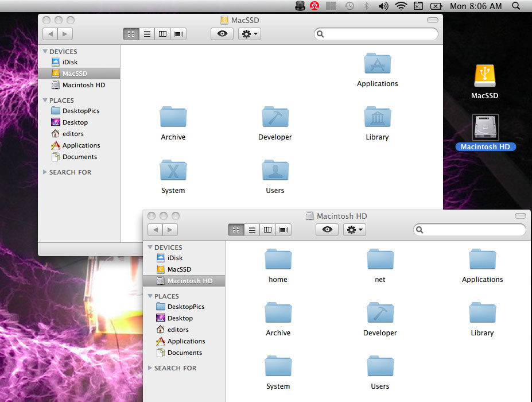Click search field in MacSSD window
Screen dimensions: 532x402
tap(376, 34)
